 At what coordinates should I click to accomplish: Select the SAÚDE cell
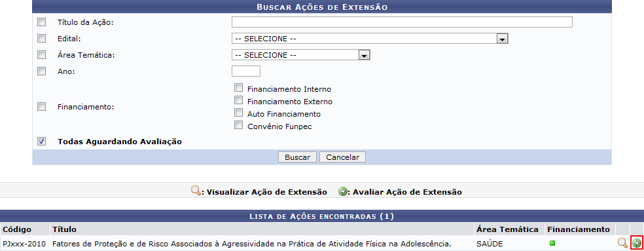coord(490,244)
